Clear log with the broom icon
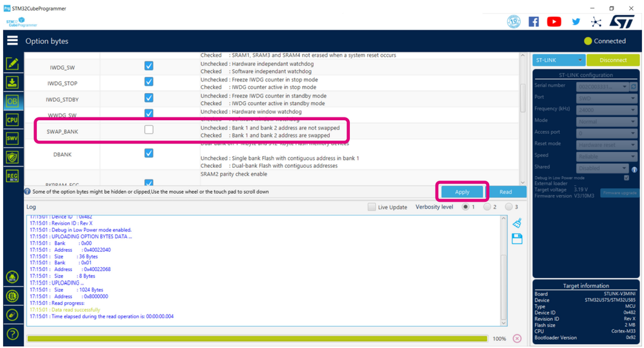This screenshot has height=348, width=644. point(517,223)
